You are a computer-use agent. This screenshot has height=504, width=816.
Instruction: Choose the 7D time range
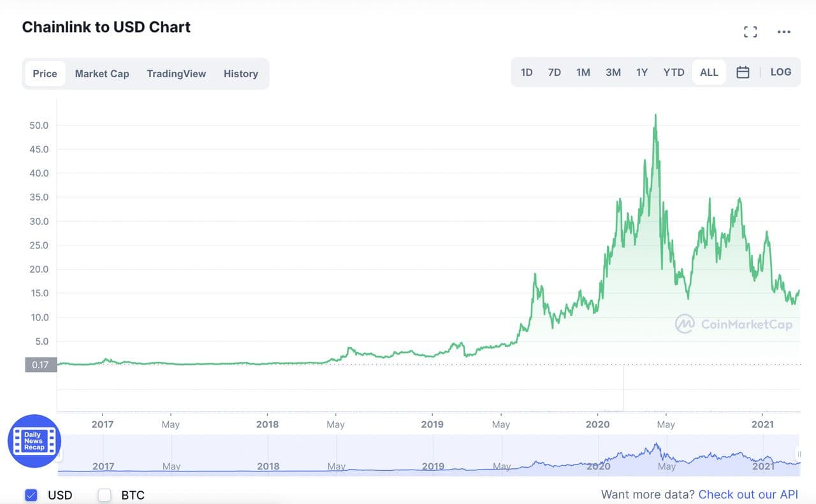tap(555, 73)
